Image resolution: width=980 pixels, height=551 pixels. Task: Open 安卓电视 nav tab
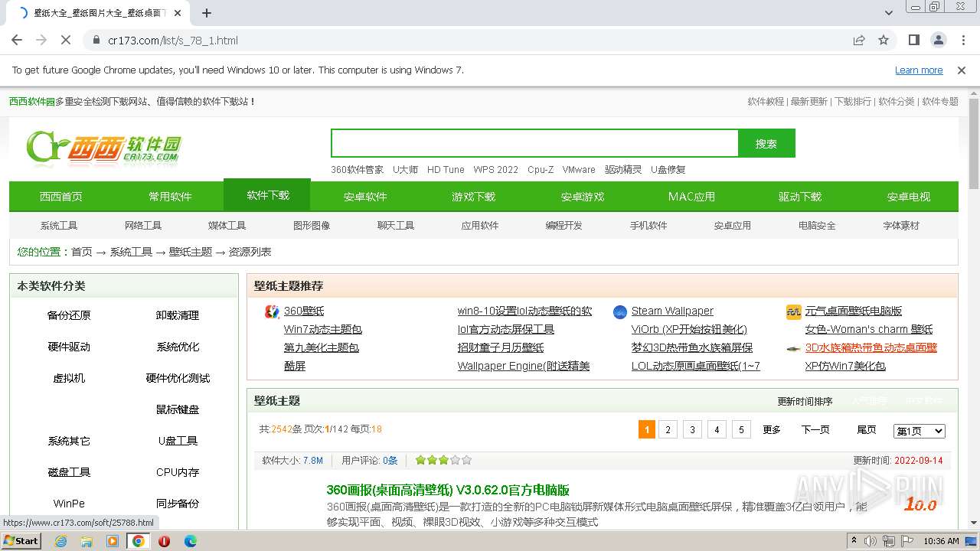(909, 197)
